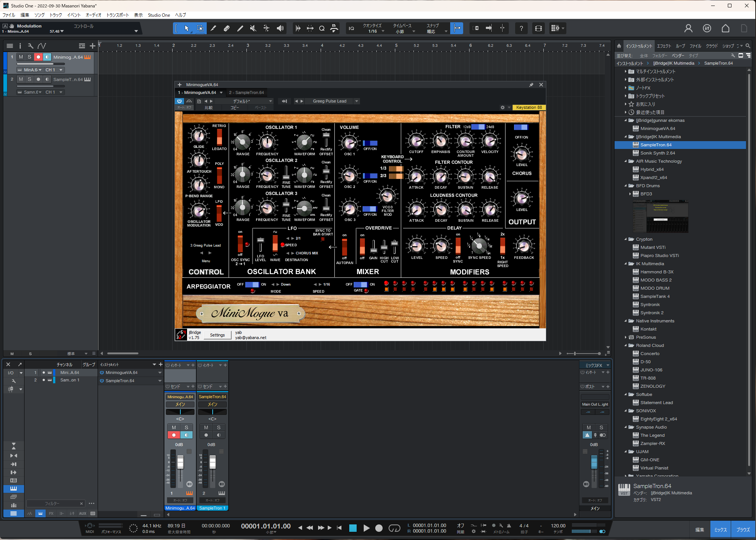
Task: Toggle the ブラウズ browser button
Action: (x=743, y=530)
